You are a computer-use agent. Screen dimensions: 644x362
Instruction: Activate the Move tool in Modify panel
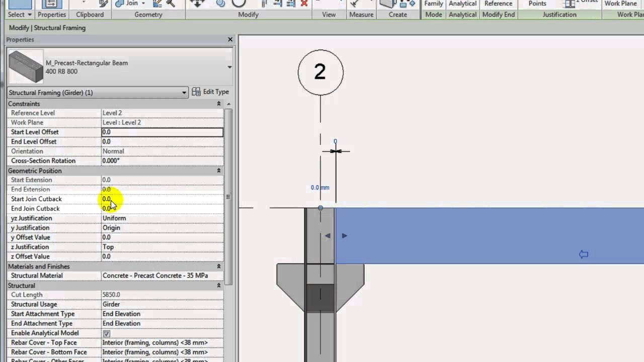click(198, 4)
